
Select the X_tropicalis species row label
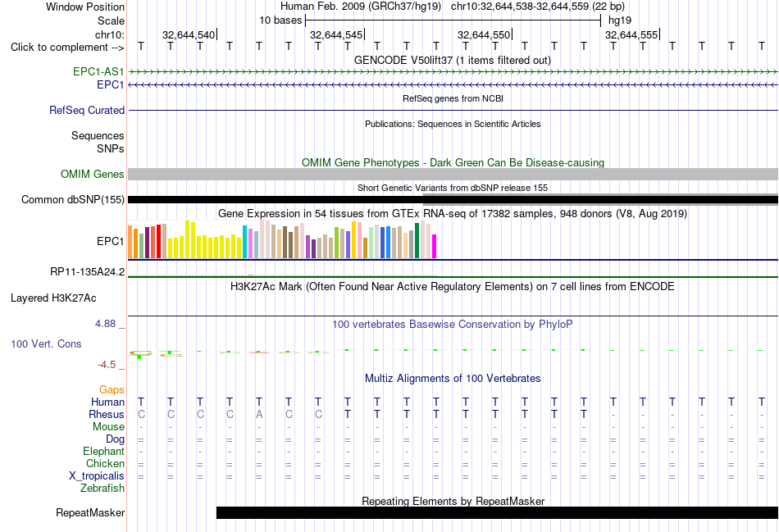pyautogui.click(x=97, y=476)
